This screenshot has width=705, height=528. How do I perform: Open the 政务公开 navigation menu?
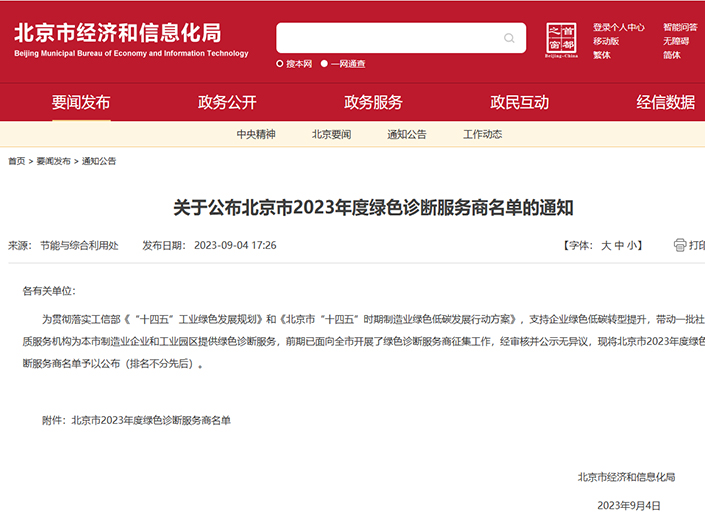[227, 102]
